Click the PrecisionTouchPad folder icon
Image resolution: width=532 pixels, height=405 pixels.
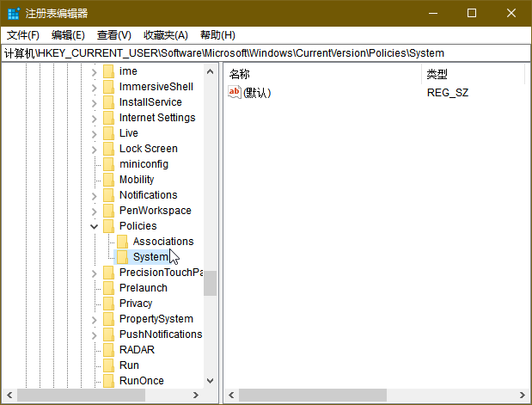(108, 273)
